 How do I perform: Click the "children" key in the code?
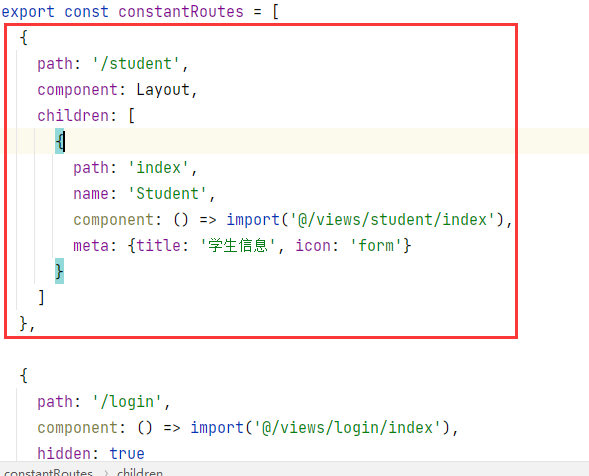(73, 115)
